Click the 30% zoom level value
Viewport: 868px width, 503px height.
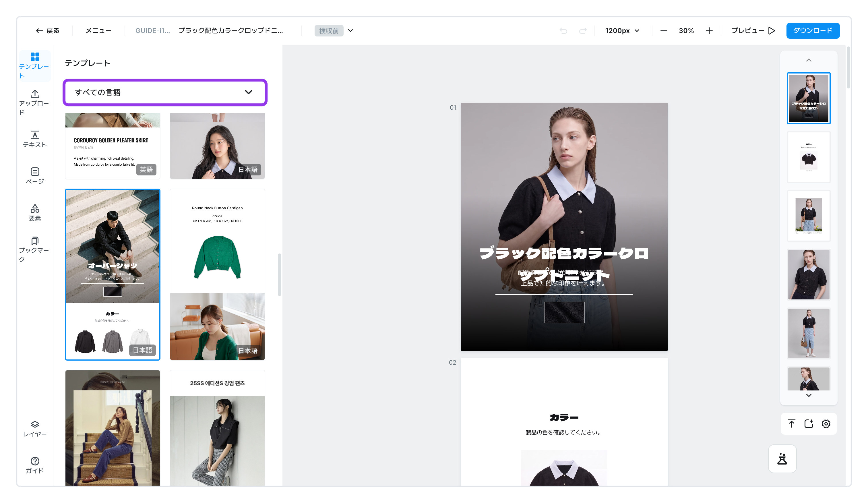686,31
